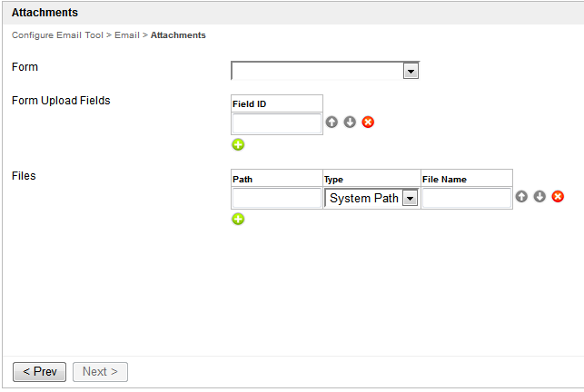Click the Attachments breadcrumb item

(x=178, y=35)
